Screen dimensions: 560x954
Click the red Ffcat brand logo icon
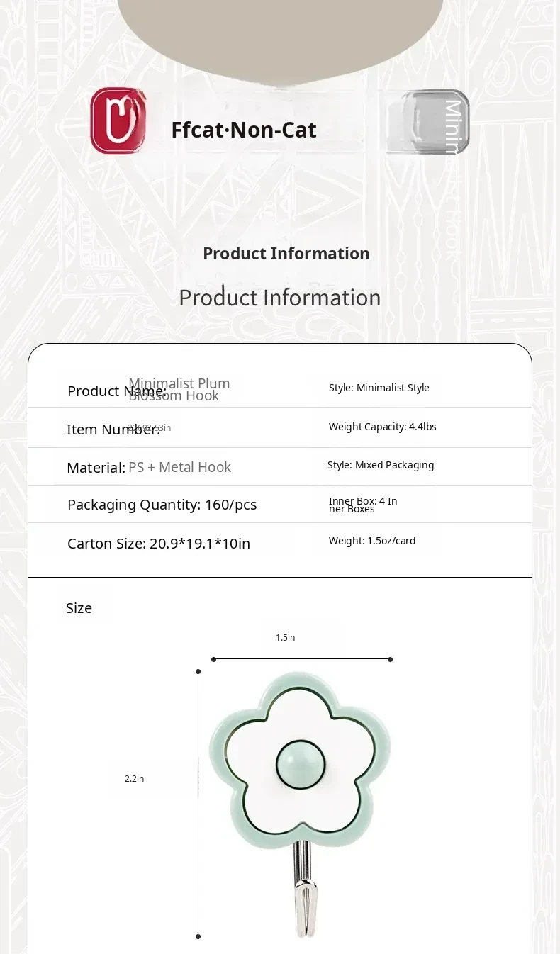pos(118,120)
